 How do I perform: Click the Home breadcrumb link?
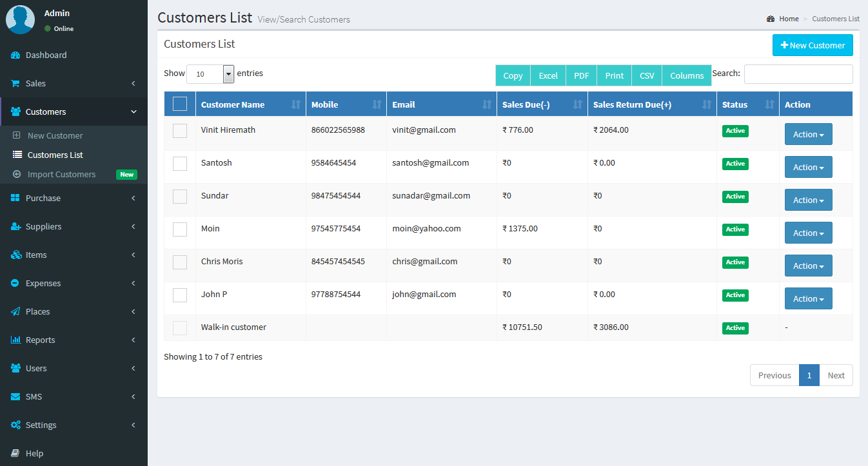[789, 19]
